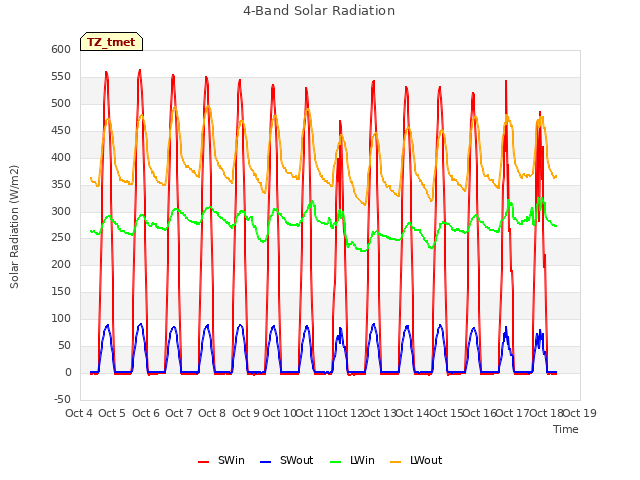This screenshot has height=480, width=640.
Task: Click the 100 y-axis tick label
Action: point(61,318)
